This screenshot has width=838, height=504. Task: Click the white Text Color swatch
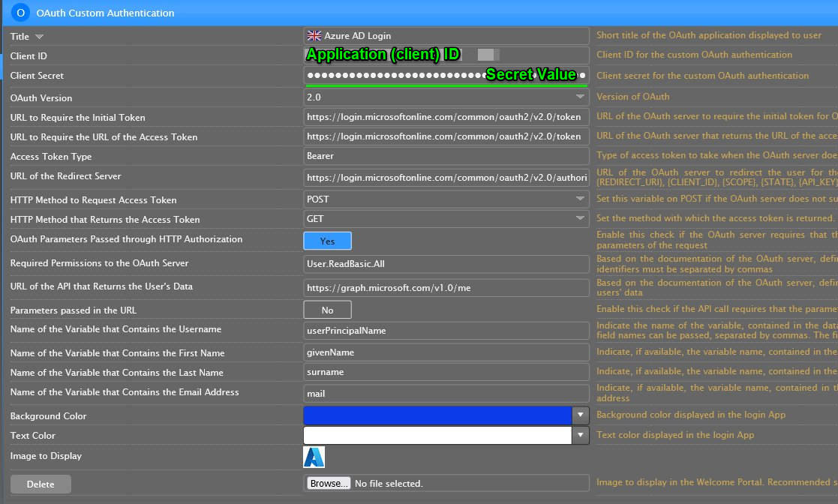click(437, 436)
